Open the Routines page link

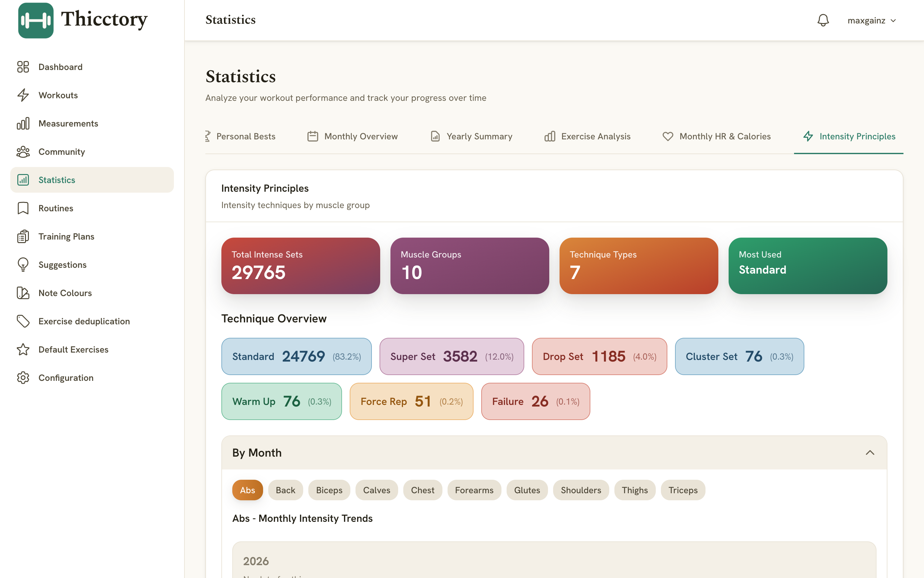(x=92, y=208)
